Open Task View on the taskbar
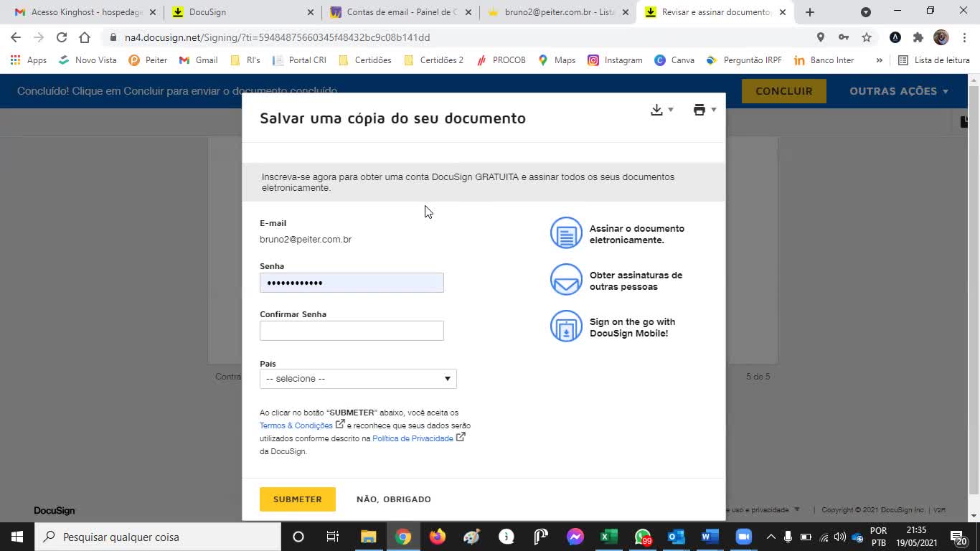The width and height of the screenshot is (980, 551). pyautogui.click(x=333, y=537)
